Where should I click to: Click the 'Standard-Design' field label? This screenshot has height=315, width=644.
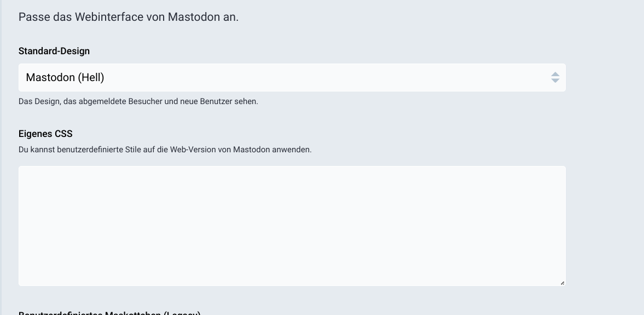click(x=54, y=51)
